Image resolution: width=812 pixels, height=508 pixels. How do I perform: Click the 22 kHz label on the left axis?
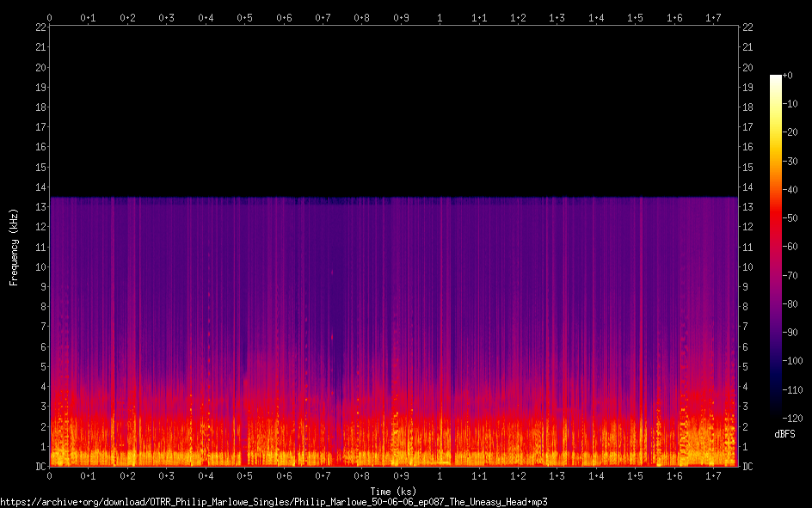39,28
